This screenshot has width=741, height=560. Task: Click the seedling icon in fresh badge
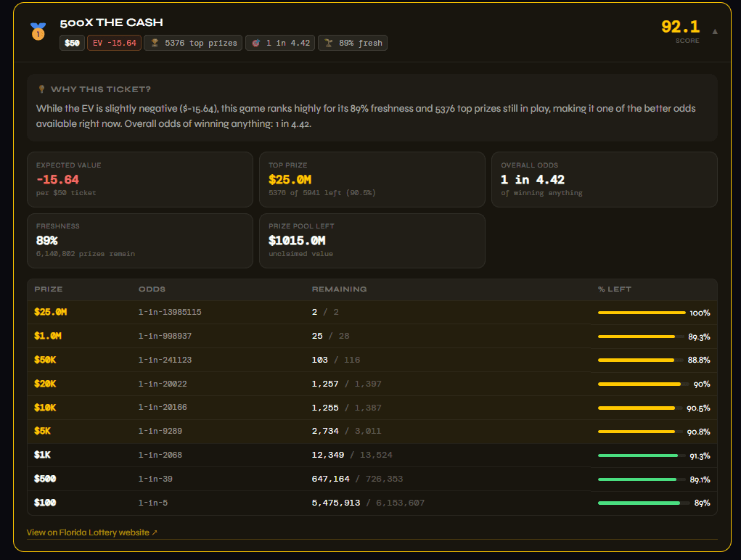tap(328, 43)
